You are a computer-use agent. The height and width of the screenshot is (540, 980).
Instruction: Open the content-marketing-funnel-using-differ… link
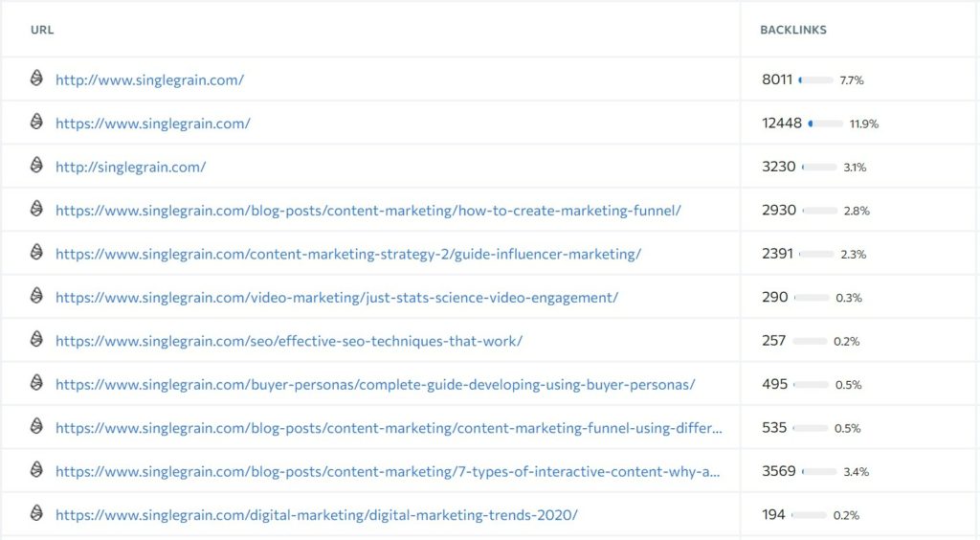389,428
